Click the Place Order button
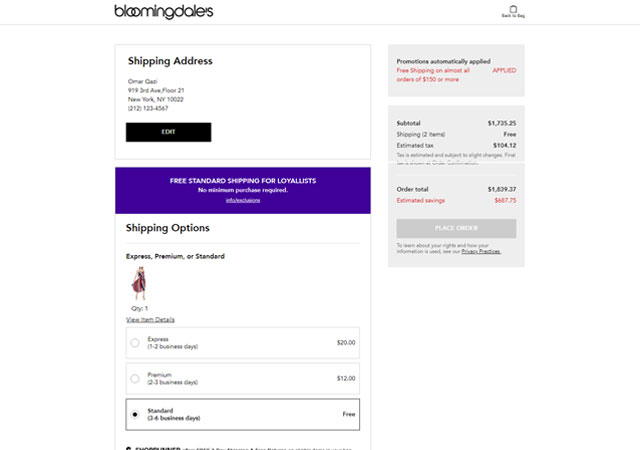640x450 pixels. [456, 228]
